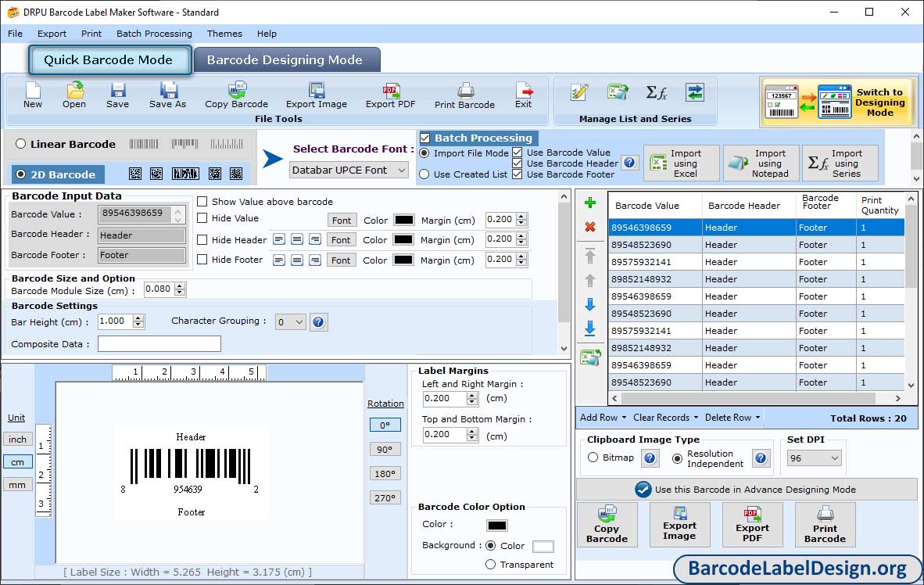Screen dimensions: 924x585
Task: Open the Select Barcode Font dropdown
Action: [x=349, y=170]
